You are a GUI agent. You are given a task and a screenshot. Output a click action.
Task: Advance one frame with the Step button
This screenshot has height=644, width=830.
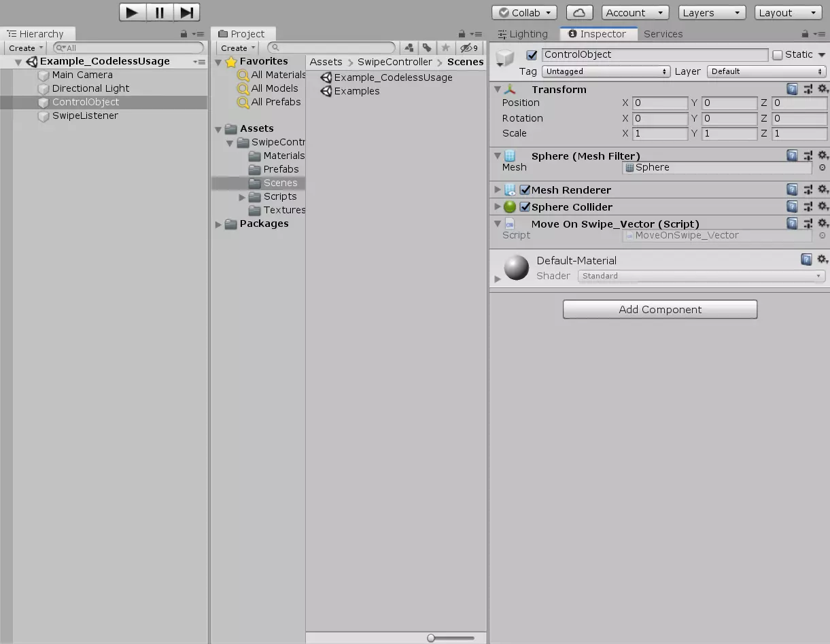(186, 12)
